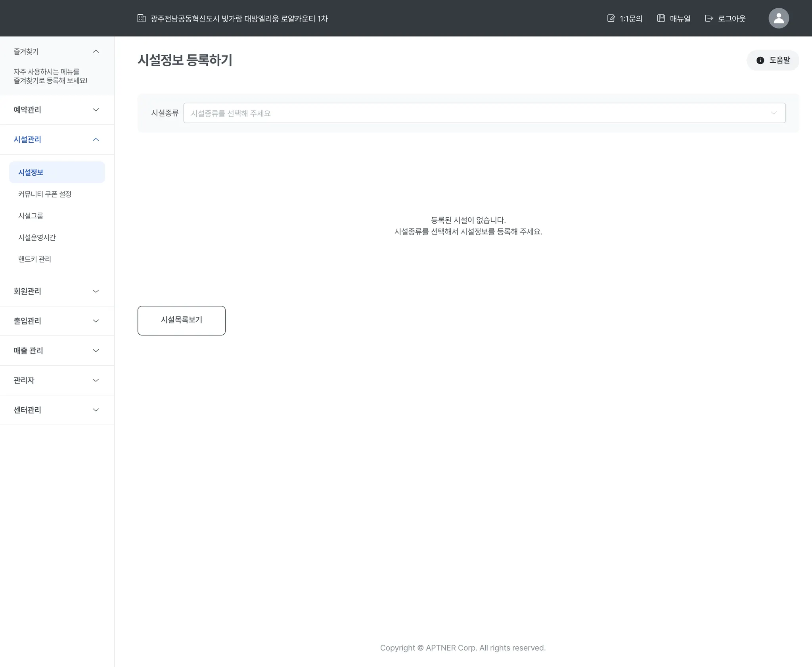The image size is (812, 667).
Task: Select the 시설정보 submenu item
Action: pyautogui.click(x=31, y=172)
